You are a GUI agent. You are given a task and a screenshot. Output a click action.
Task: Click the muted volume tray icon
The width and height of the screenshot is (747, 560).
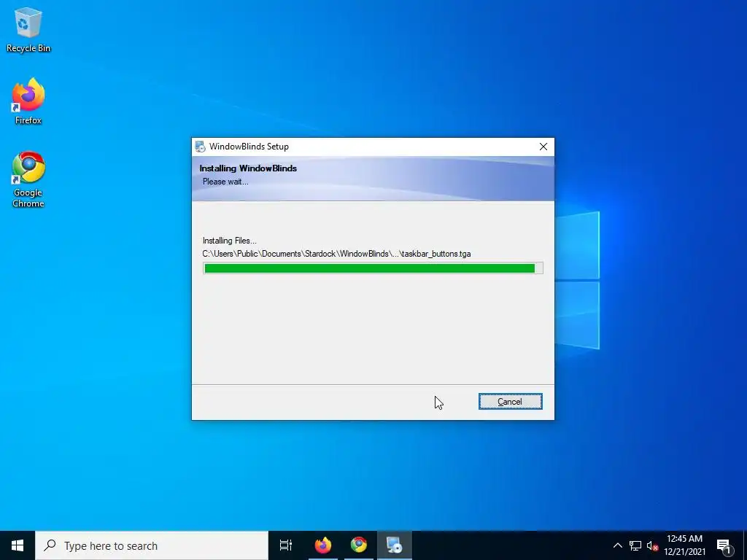pyautogui.click(x=652, y=545)
